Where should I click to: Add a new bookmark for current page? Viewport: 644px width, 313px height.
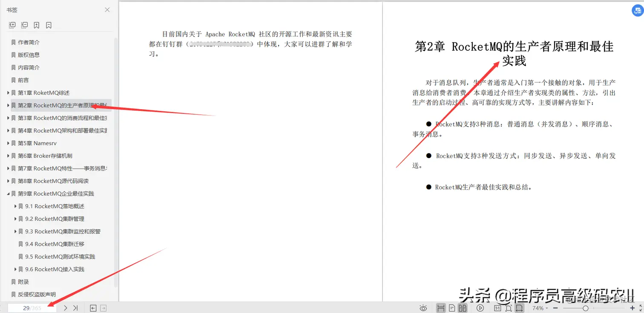tap(36, 25)
